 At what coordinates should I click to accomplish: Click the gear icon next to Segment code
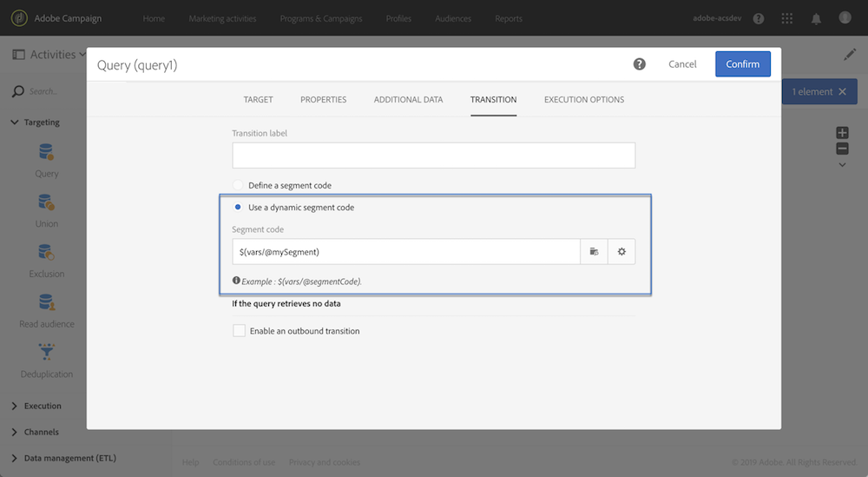pos(621,251)
